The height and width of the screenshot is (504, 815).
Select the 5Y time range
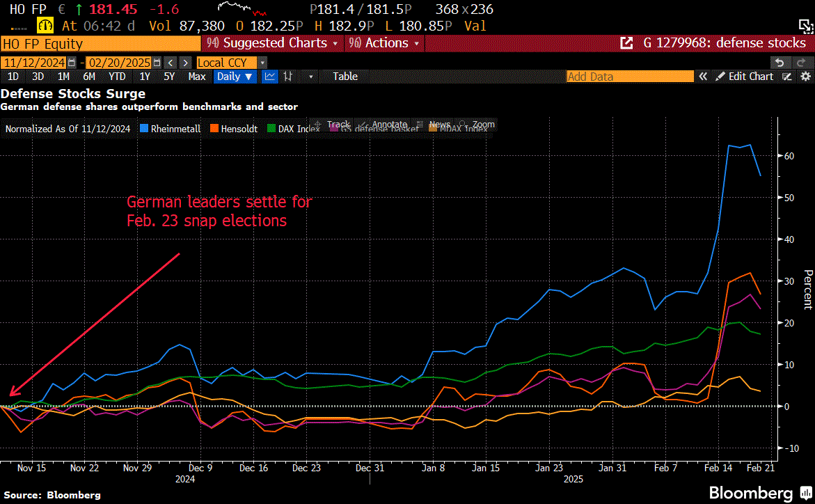click(x=169, y=77)
